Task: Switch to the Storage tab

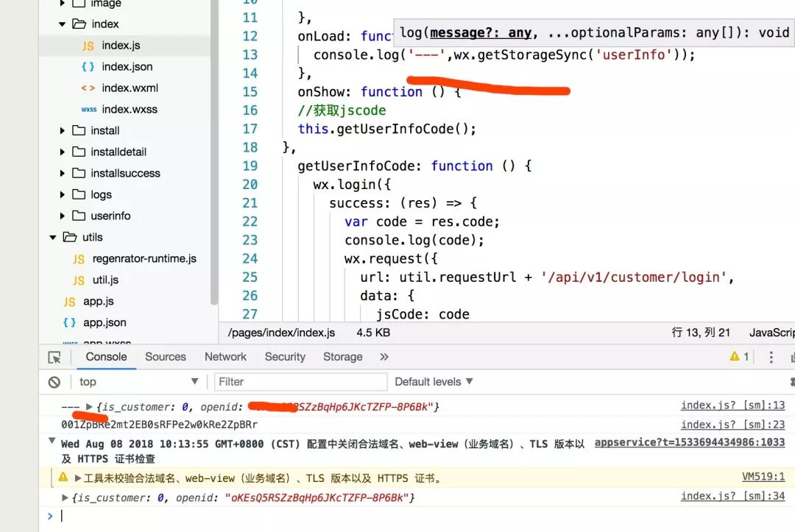Action: click(343, 357)
